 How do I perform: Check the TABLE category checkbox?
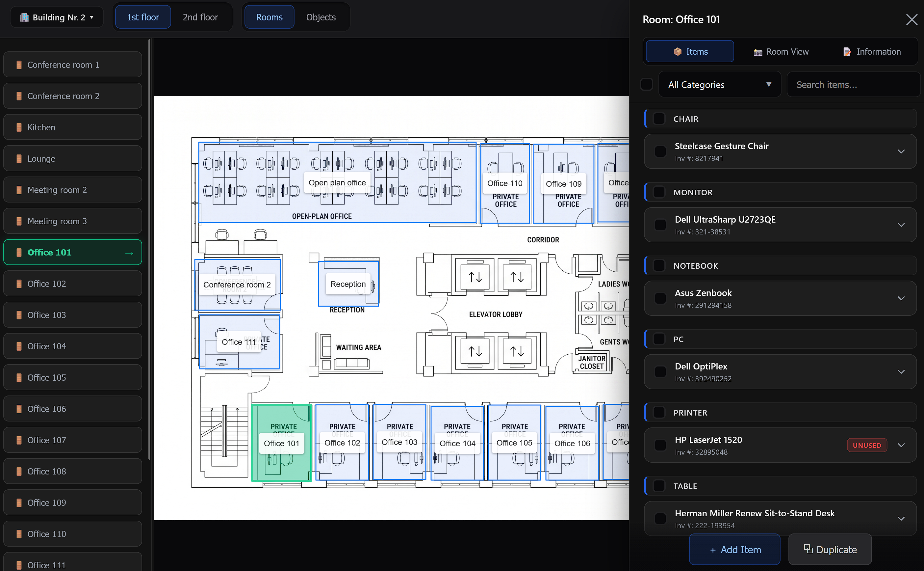[x=659, y=486]
